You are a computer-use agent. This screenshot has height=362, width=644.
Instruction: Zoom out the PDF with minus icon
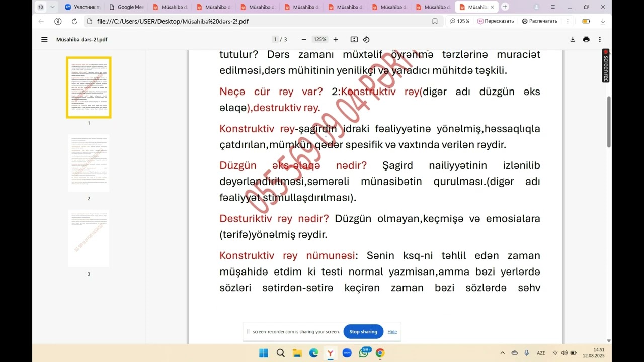pos(304,39)
